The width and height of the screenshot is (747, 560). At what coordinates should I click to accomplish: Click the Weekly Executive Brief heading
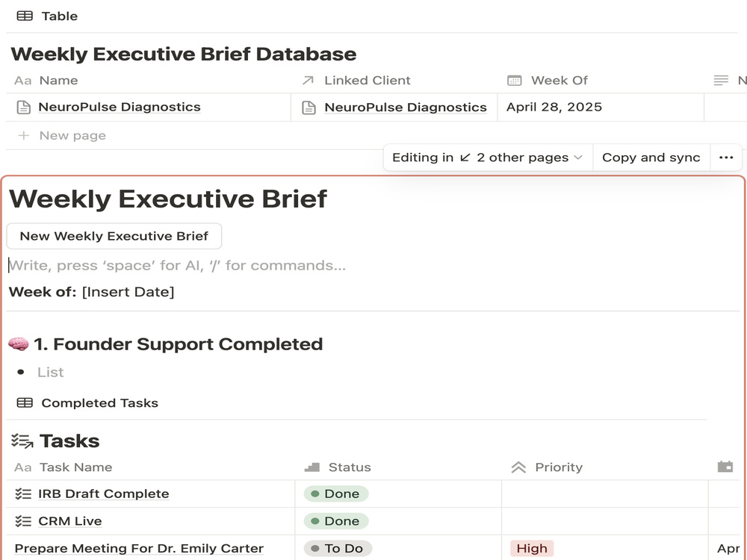click(168, 199)
